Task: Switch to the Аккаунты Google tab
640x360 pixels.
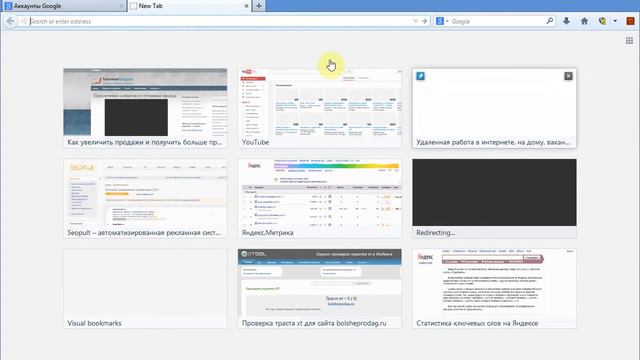Action: pos(63,6)
